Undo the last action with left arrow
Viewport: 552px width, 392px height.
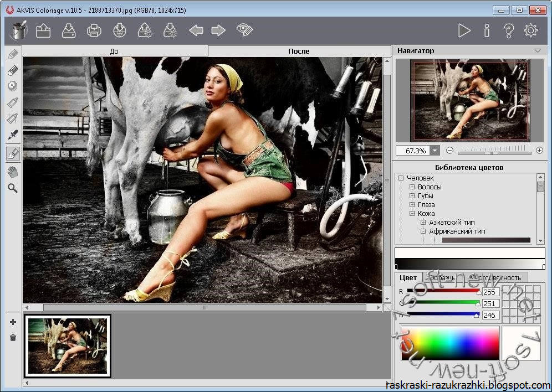coord(196,30)
